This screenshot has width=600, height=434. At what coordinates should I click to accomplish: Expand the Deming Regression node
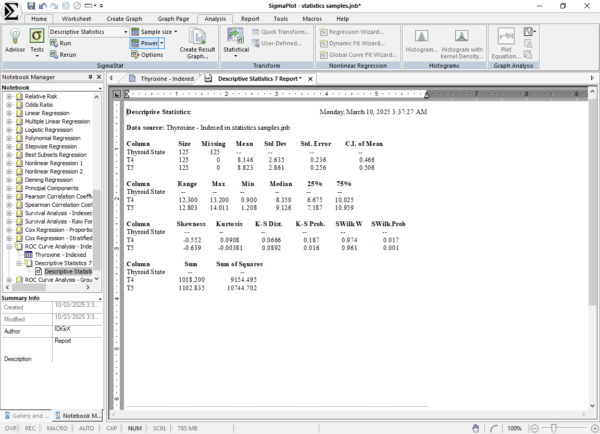coord(9,180)
